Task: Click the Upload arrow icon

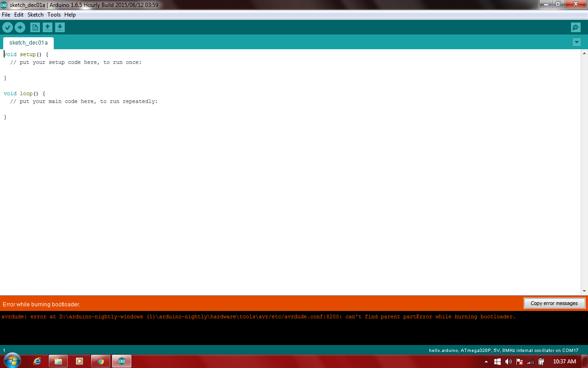Action: (x=20, y=28)
